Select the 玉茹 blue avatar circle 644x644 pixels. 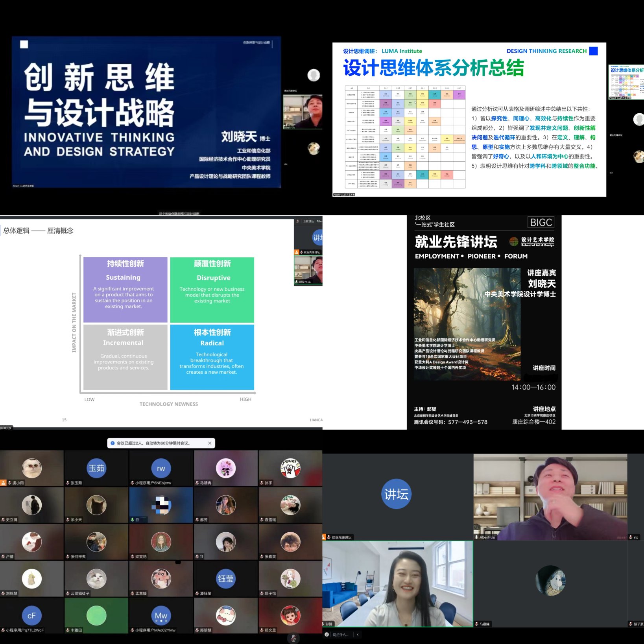96,468
